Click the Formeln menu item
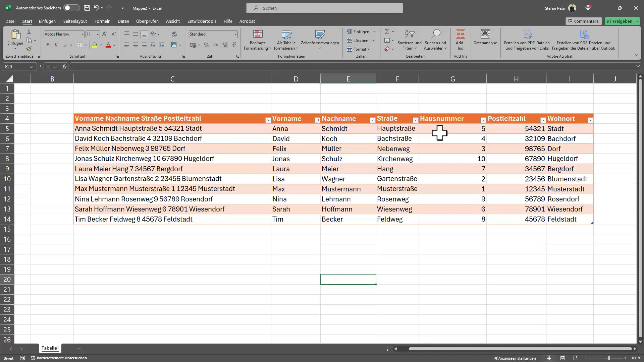 click(x=102, y=21)
